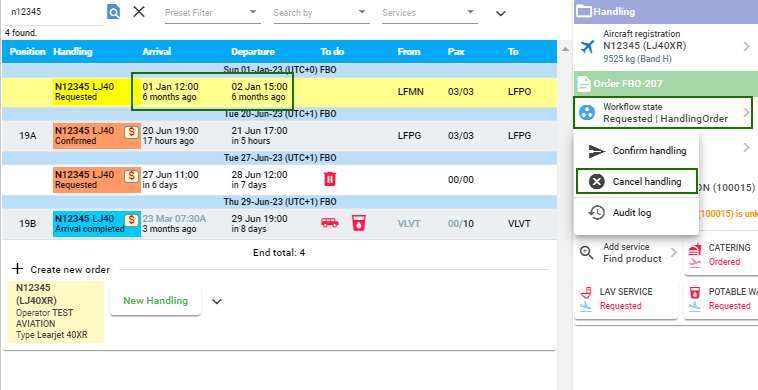
Task: Clear the search with the X icon
Action: (139, 12)
